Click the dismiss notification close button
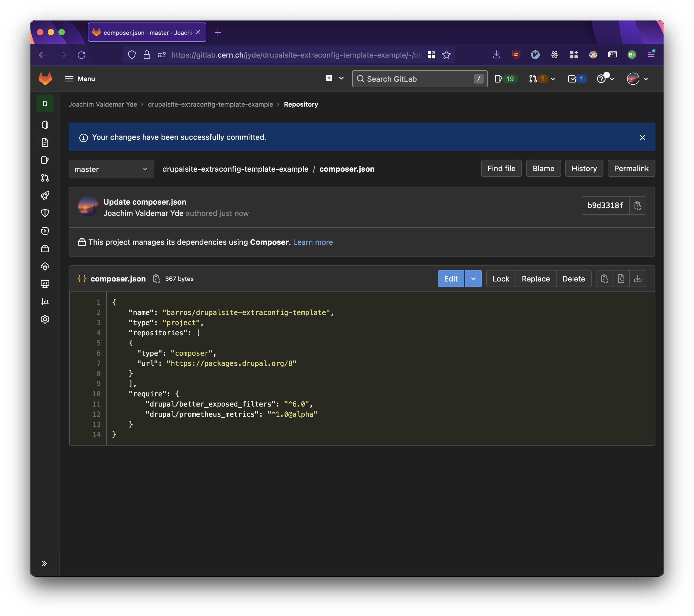694x616 pixels. 642,137
